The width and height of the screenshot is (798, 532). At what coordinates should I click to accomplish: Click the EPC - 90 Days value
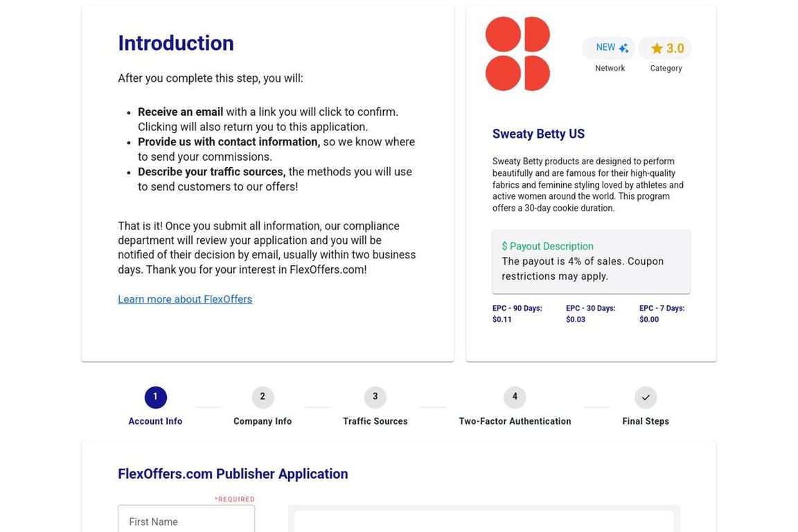(502, 320)
